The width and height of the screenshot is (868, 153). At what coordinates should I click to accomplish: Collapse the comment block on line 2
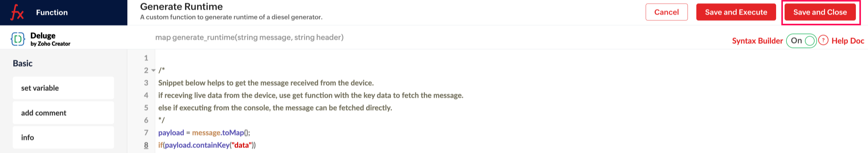[153, 70]
